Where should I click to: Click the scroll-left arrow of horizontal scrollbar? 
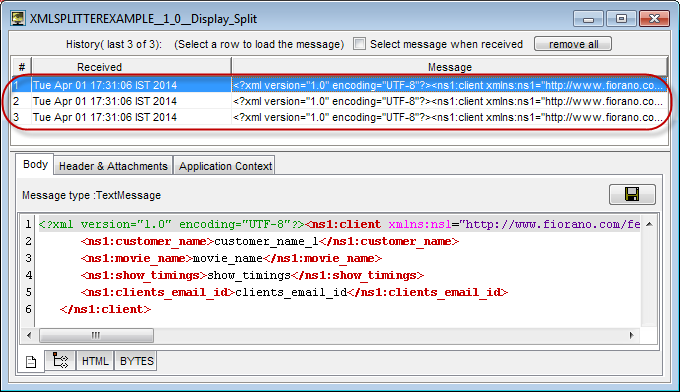[x=29, y=335]
